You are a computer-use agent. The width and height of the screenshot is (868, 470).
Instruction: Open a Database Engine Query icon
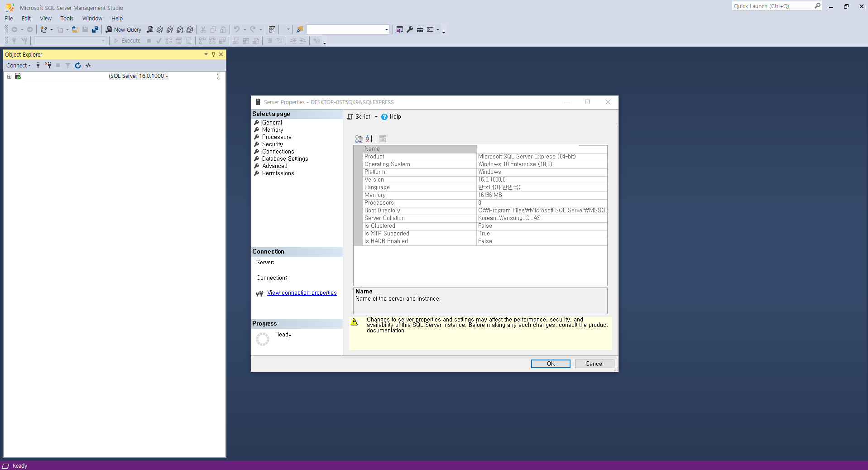click(x=150, y=29)
